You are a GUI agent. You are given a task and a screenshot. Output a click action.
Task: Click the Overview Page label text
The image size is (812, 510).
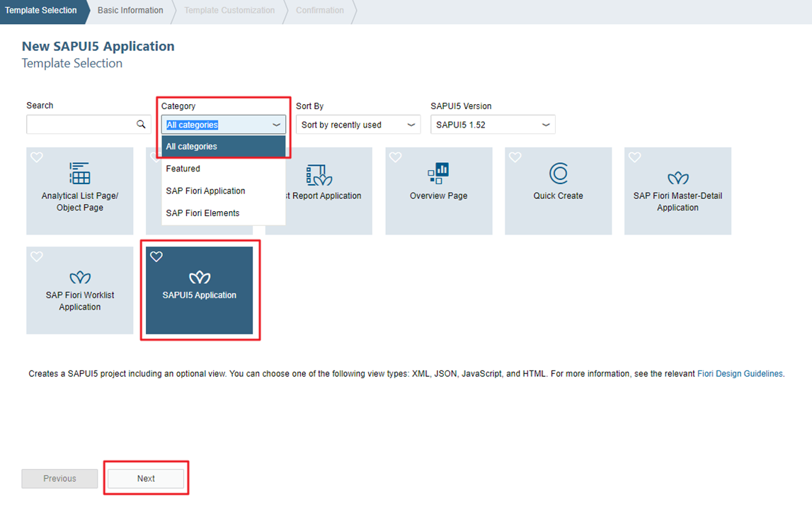[x=439, y=196]
